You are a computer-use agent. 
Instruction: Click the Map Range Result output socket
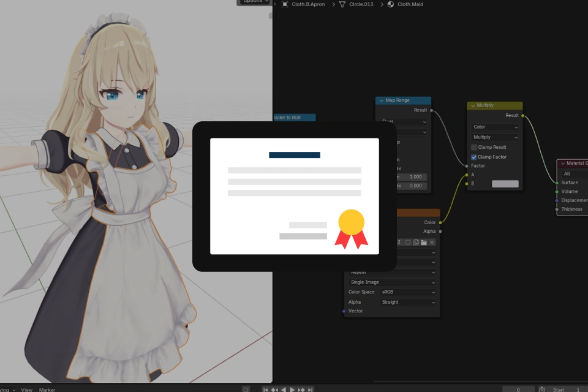click(x=431, y=110)
